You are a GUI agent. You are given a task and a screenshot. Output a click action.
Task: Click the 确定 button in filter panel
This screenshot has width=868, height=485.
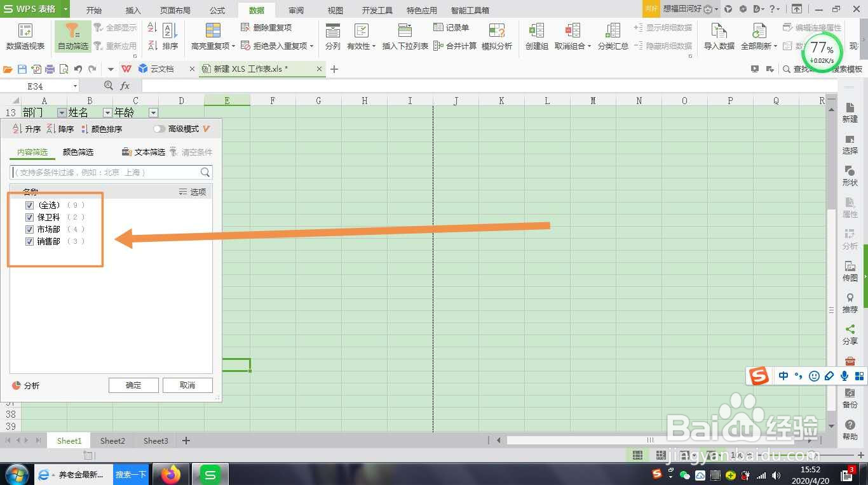tap(133, 385)
